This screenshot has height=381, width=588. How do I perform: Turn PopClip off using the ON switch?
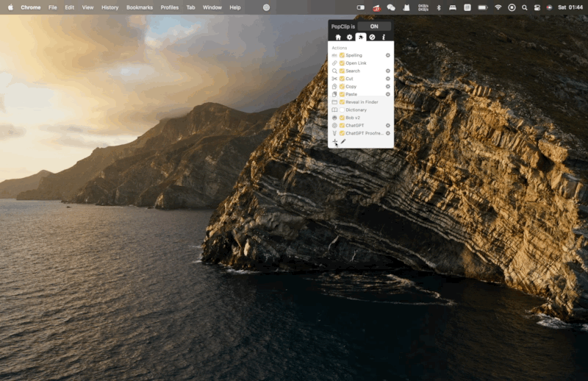coord(374,26)
